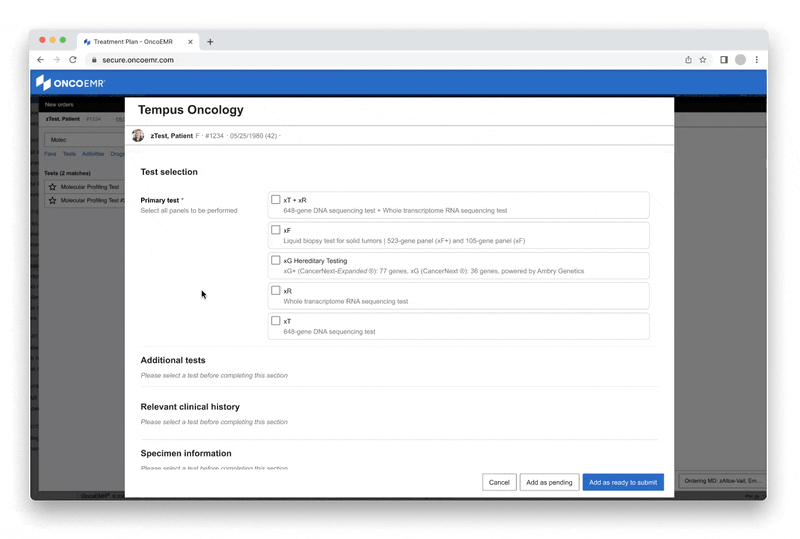Click the macOS yellow minimize button

53,40
